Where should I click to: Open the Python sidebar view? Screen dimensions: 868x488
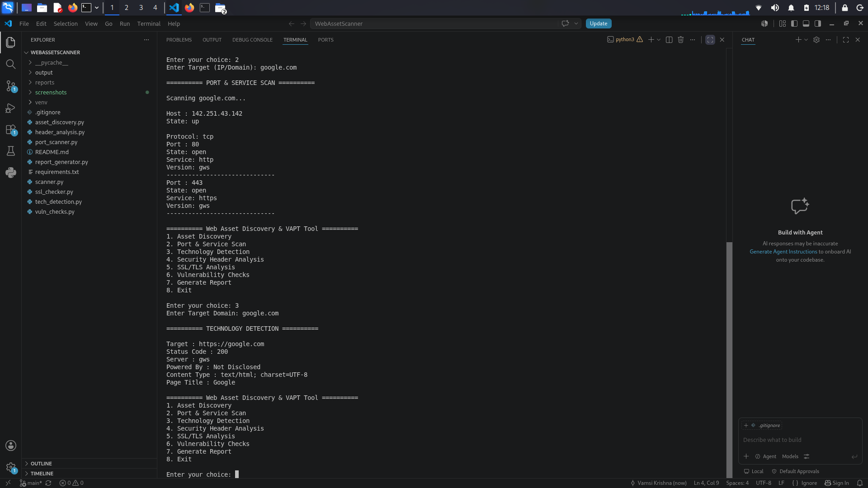[11, 173]
